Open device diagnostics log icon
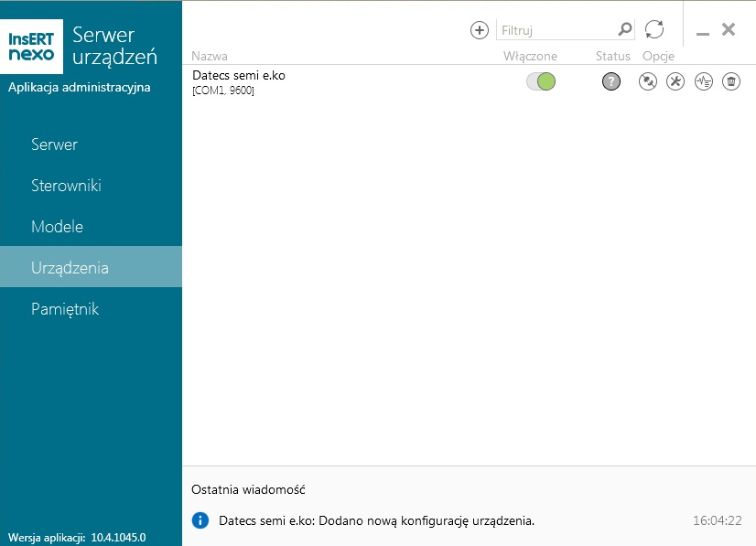 (x=704, y=82)
